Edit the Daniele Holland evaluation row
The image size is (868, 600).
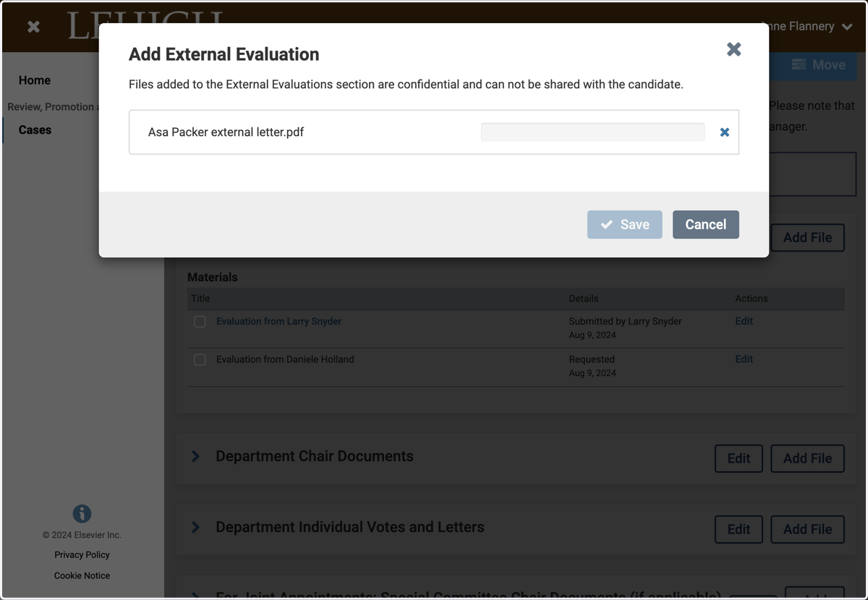click(x=744, y=359)
